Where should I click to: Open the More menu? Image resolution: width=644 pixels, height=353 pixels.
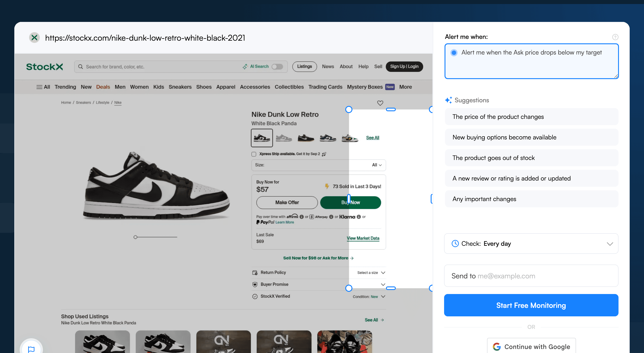click(405, 87)
